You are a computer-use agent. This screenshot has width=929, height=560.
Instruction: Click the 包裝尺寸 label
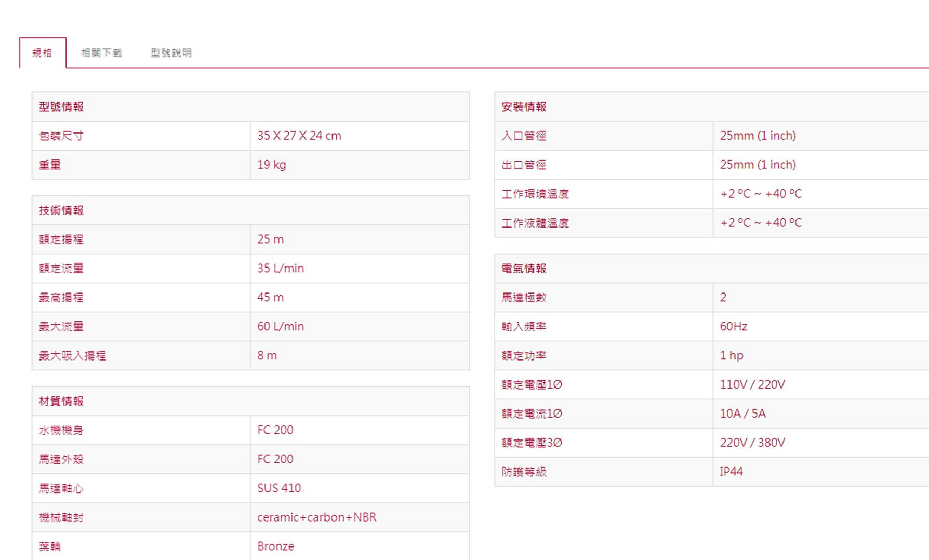[61, 136]
